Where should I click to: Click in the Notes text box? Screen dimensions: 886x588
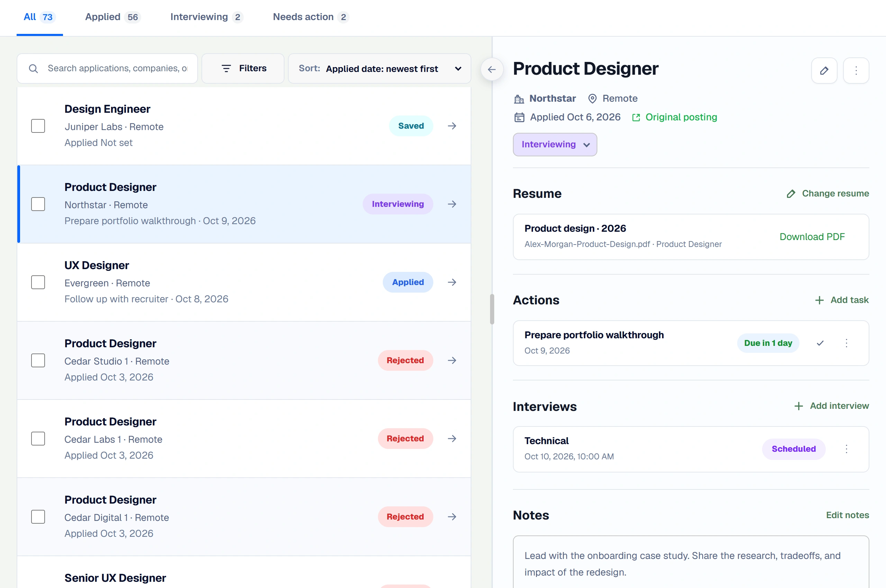click(x=691, y=562)
